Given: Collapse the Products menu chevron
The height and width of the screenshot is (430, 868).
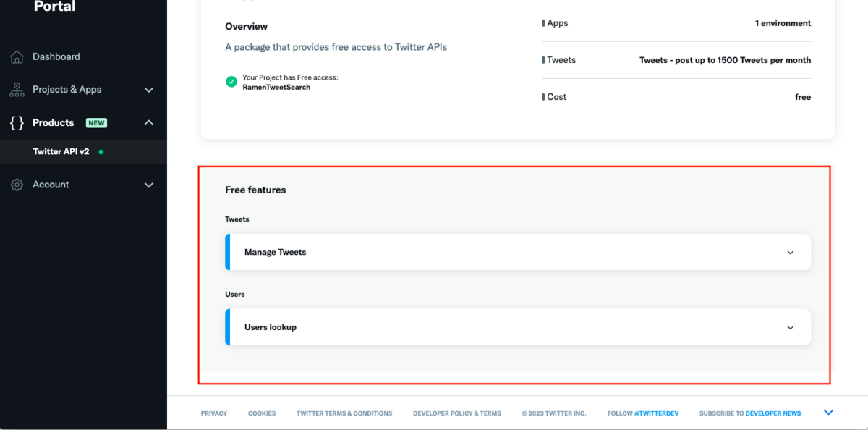Looking at the screenshot, I should (x=149, y=123).
